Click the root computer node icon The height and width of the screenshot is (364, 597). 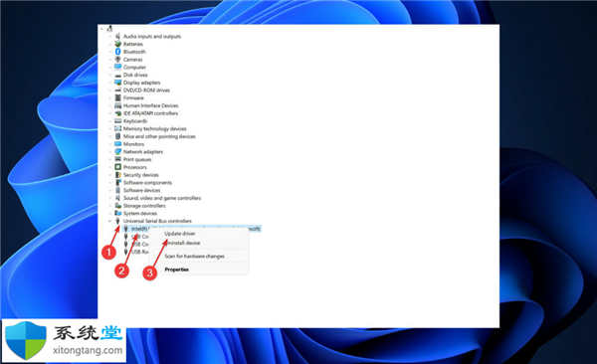[x=109, y=28]
